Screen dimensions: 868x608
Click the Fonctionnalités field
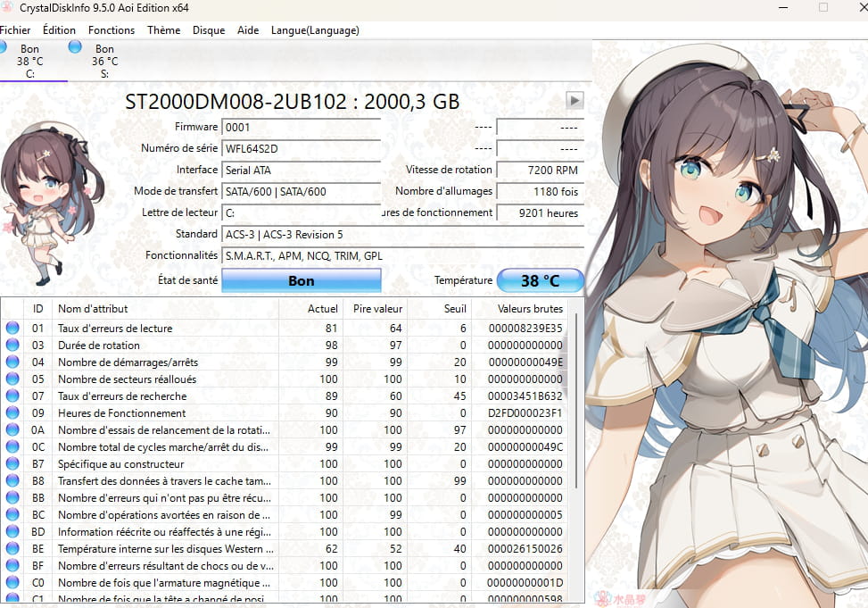click(x=403, y=256)
